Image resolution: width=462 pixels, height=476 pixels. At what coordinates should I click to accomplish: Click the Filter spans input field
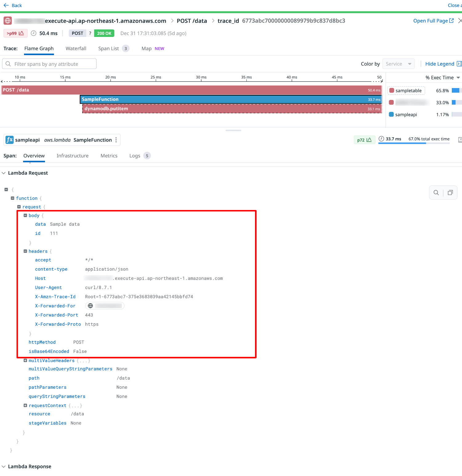coord(49,64)
